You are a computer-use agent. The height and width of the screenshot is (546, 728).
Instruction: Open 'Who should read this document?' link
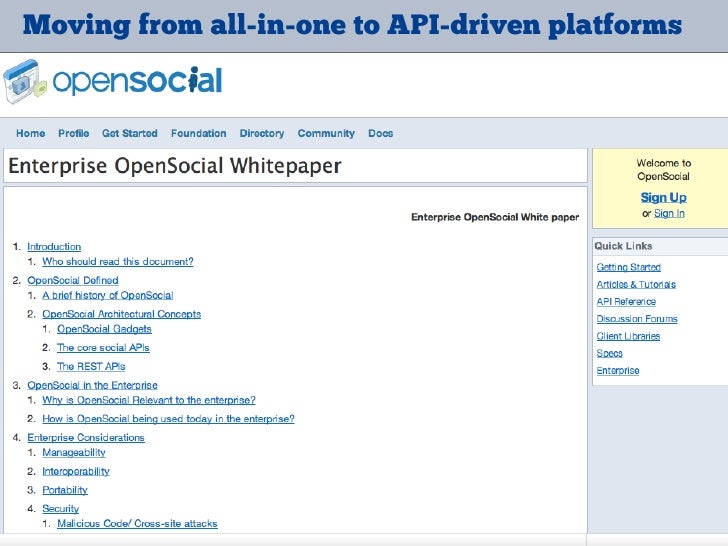click(x=118, y=261)
